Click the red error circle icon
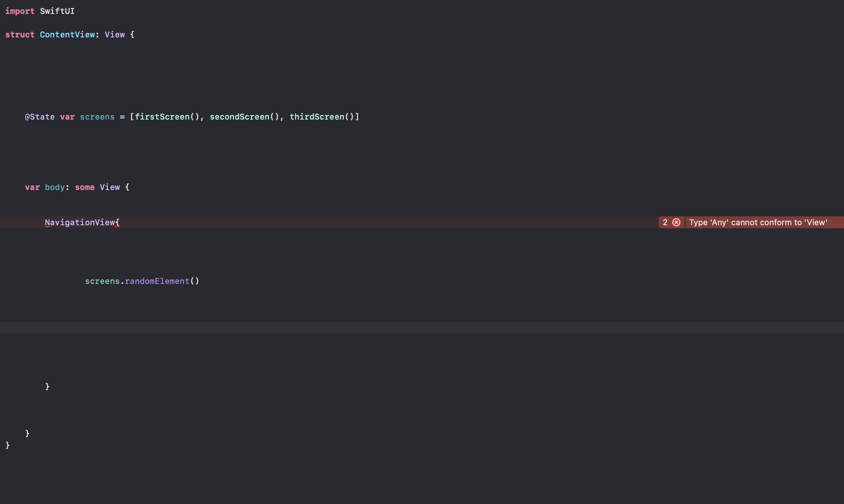Screen dimensions: 844x504 pos(676,222)
